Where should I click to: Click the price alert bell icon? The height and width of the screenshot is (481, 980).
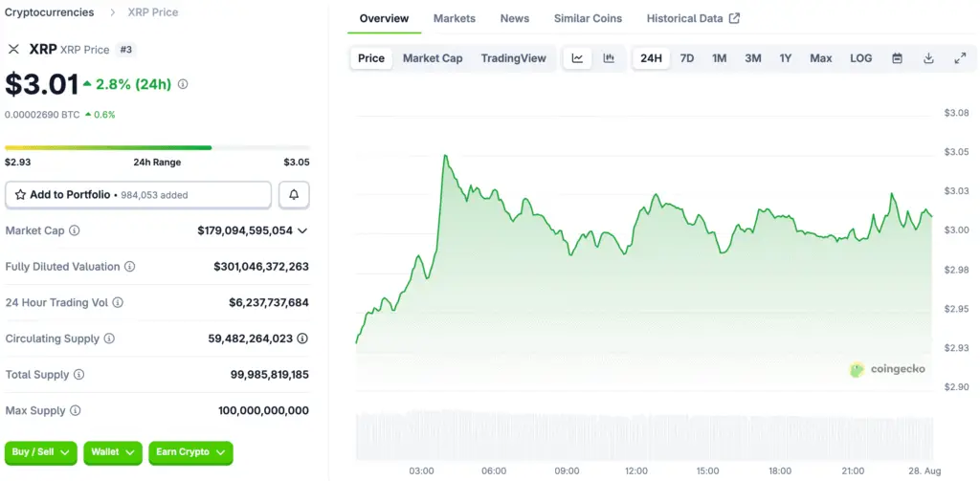pyautogui.click(x=294, y=195)
